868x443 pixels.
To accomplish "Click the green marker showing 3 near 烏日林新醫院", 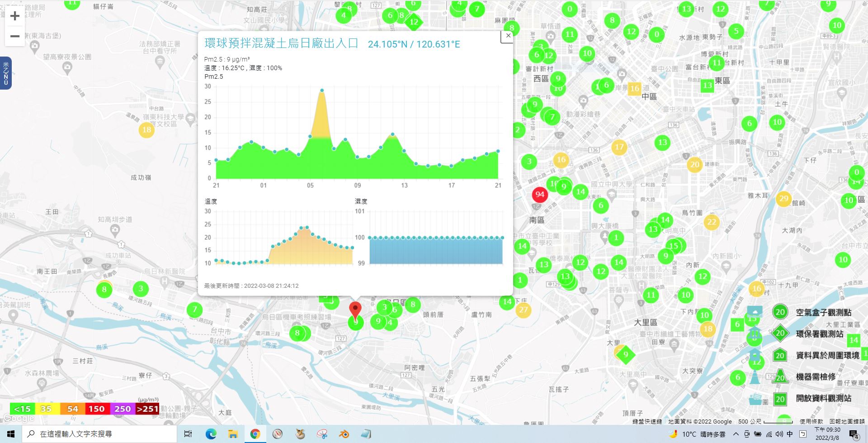I will pos(141,289).
